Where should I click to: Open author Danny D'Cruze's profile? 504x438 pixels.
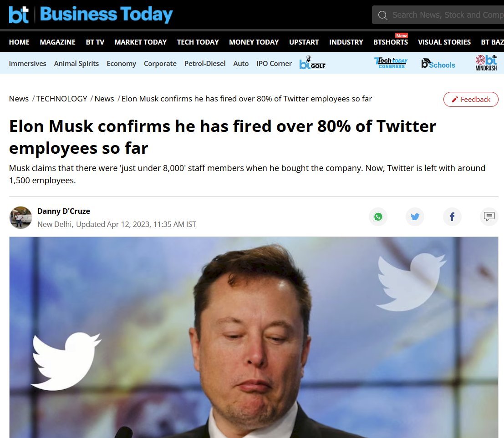[x=64, y=211]
